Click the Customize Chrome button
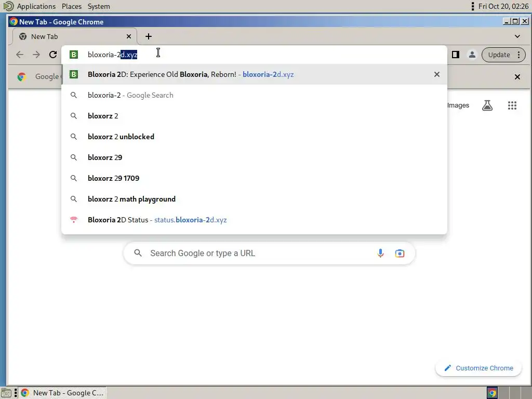The image size is (532, 399). tap(478, 368)
